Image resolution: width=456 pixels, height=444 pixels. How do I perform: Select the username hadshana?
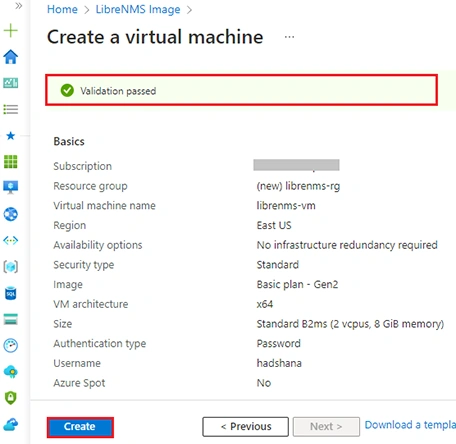(279, 363)
